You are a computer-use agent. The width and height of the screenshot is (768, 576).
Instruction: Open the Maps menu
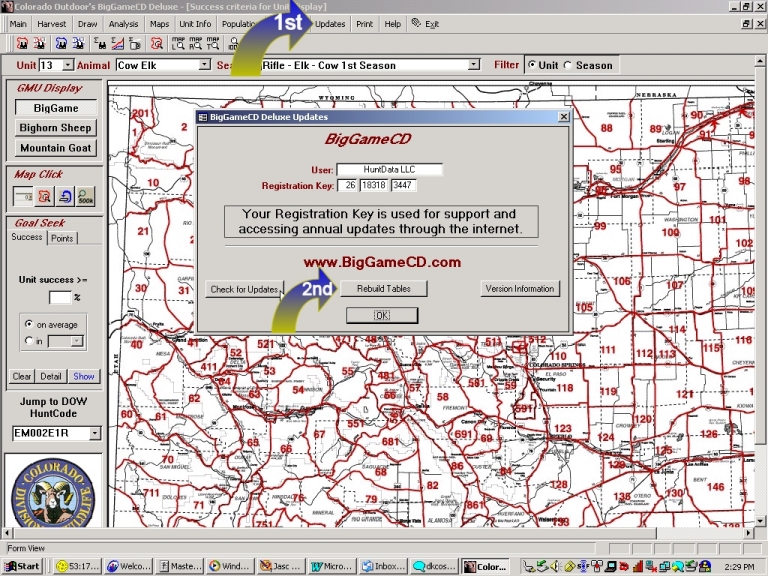[159, 24]
